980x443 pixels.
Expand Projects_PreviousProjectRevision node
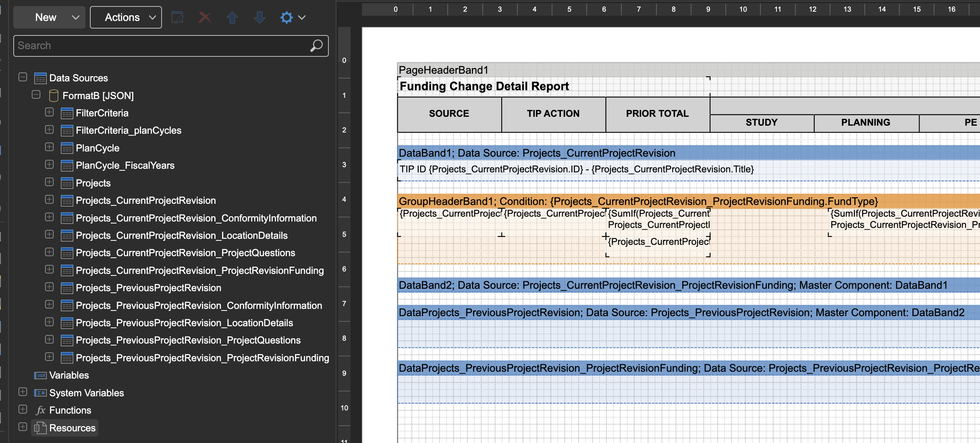[x=50, y=287]
